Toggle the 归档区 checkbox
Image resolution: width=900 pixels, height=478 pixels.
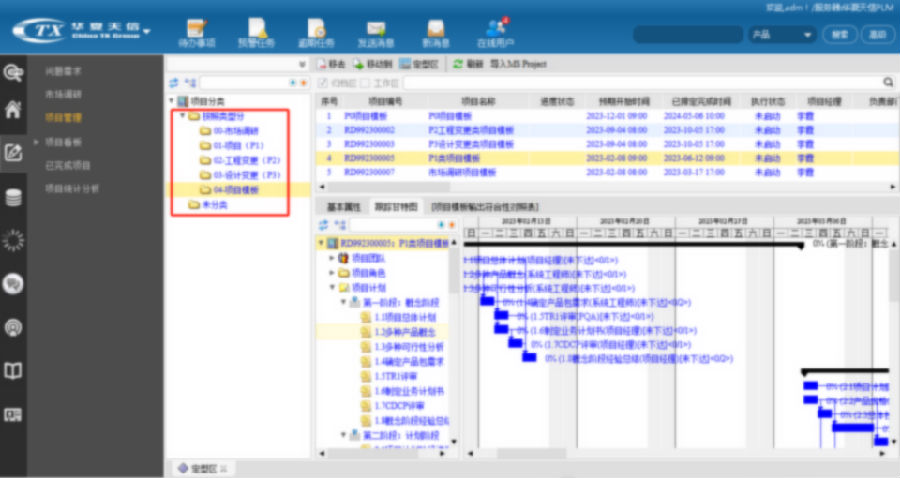(x=323, y=83)
